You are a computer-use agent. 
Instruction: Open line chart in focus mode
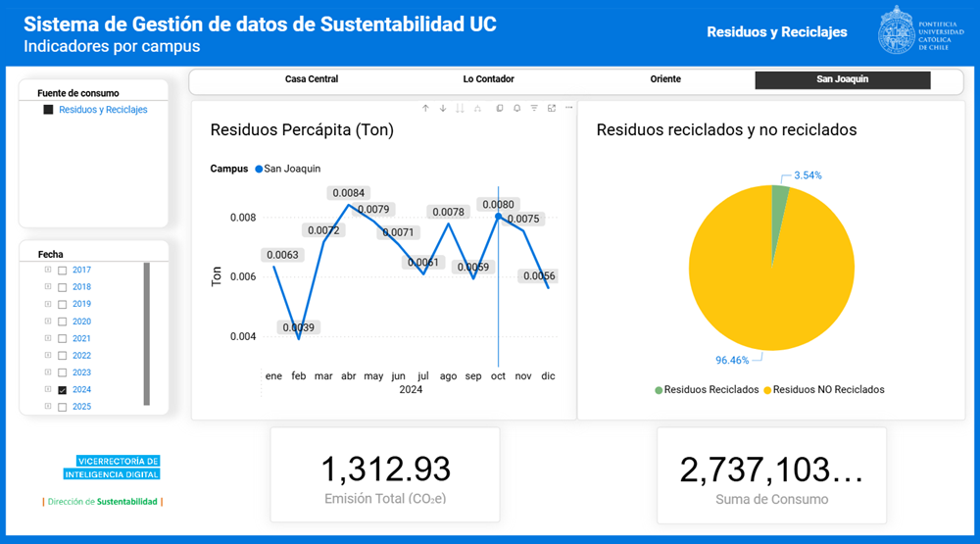552,109
